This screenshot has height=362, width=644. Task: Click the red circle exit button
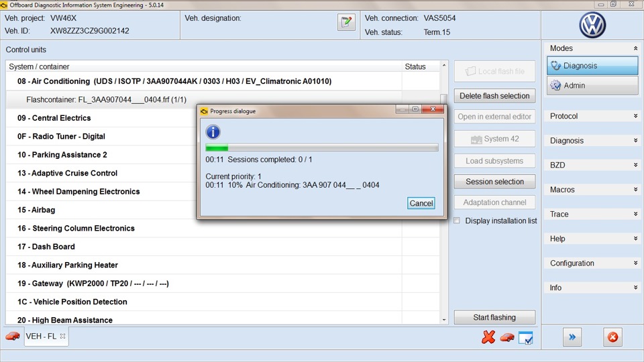612,337
